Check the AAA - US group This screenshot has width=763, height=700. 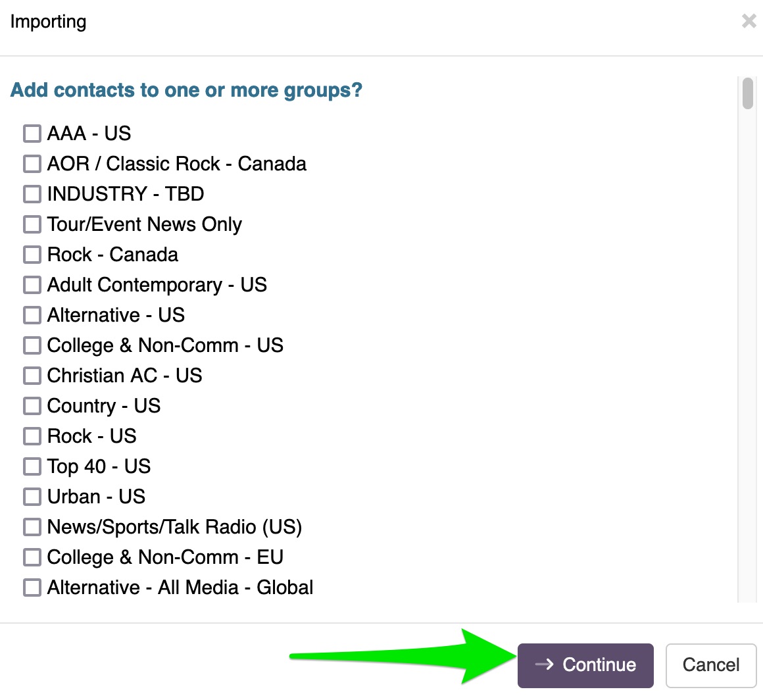point(32,134)
